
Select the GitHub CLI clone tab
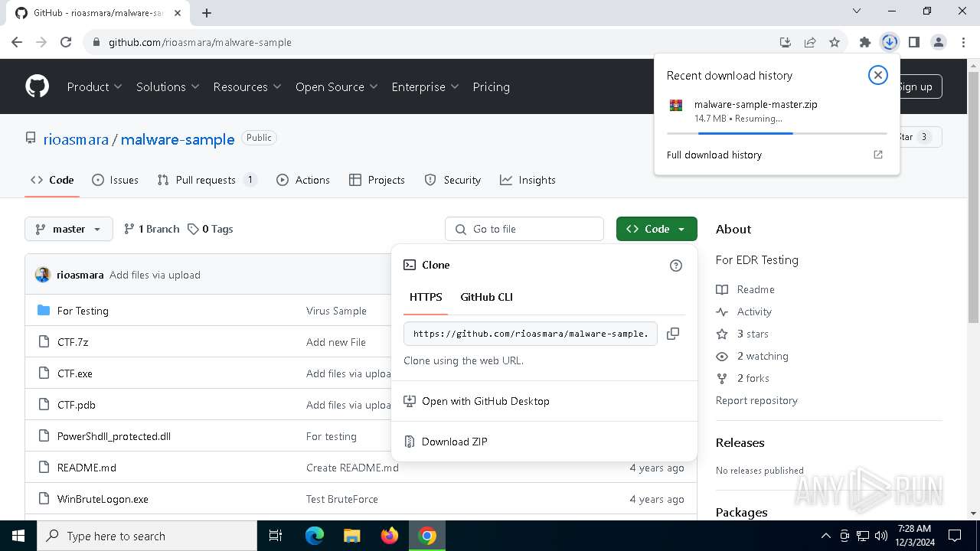coord(486,297)
